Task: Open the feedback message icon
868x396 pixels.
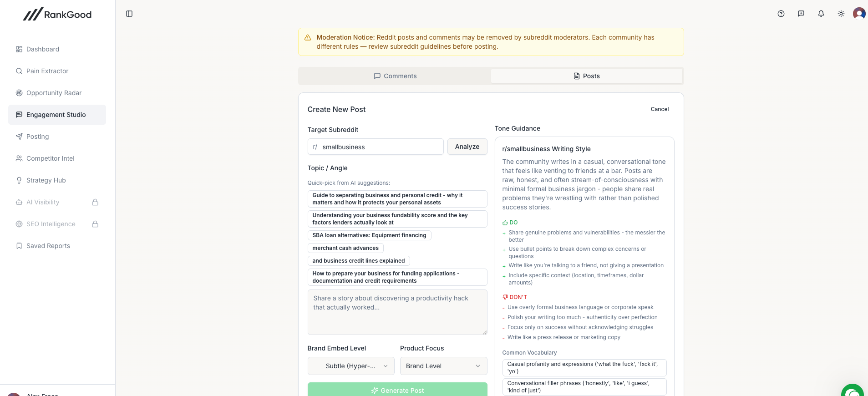Action: [801, 14]
